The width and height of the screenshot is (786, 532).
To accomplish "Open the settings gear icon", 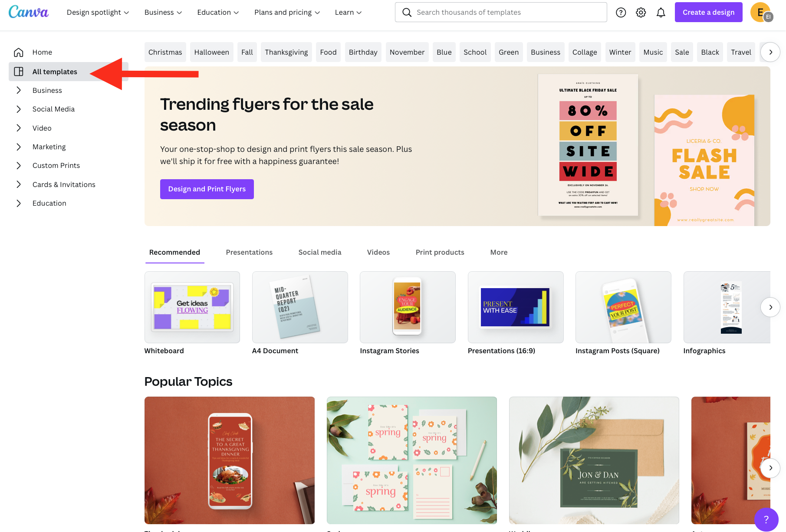I will [641, 13].
